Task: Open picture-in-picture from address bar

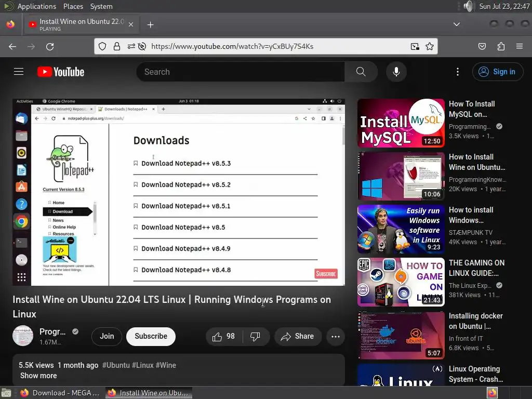Action: [415, 46]
